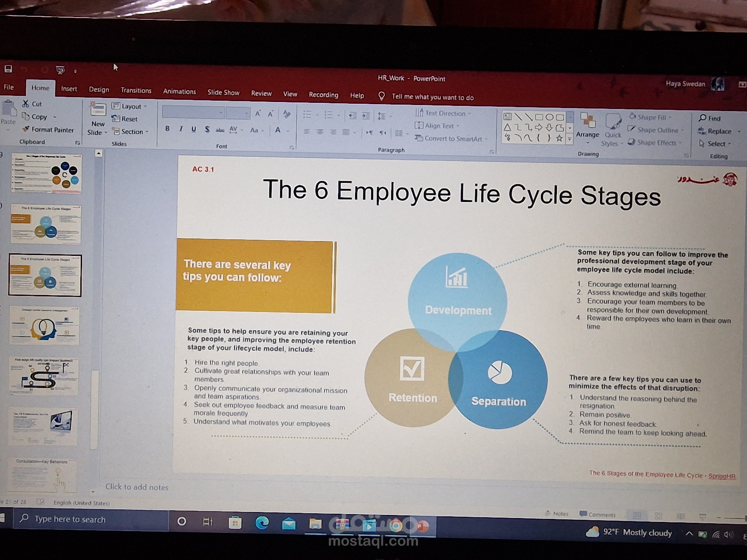This screenshot has width=747, height=560.
Task: Open the Clipboard pane launcher
Action: [x=78, y=143]
